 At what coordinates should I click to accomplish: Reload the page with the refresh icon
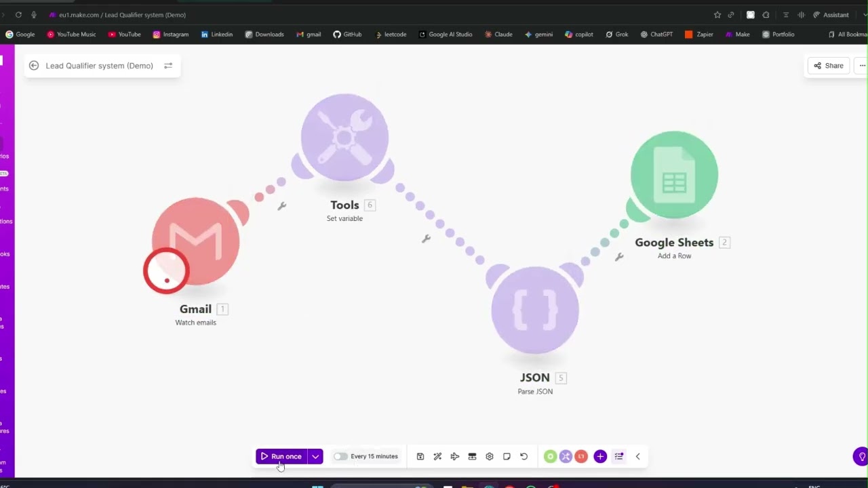(x=18, y=15)
